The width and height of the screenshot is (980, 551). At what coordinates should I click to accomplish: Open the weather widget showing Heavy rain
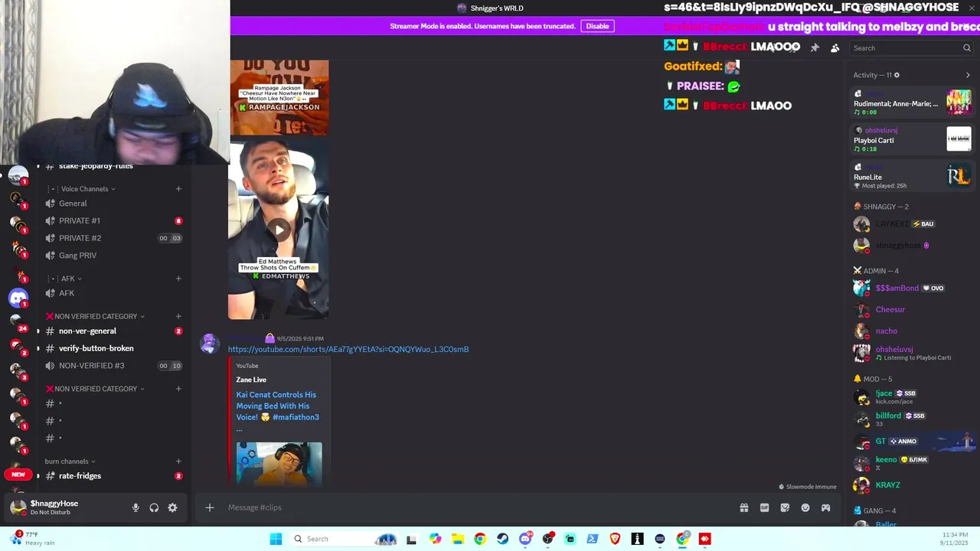[34, 539]
